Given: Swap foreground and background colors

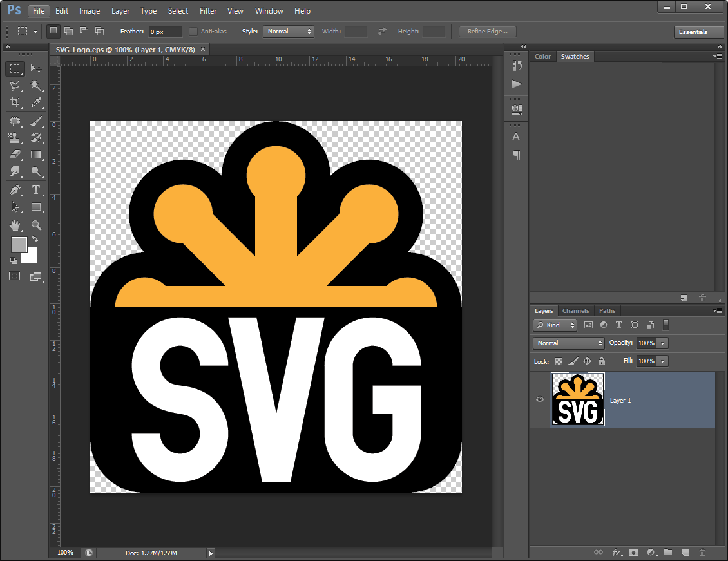Looking at the screenshot, I should (35, 239).
